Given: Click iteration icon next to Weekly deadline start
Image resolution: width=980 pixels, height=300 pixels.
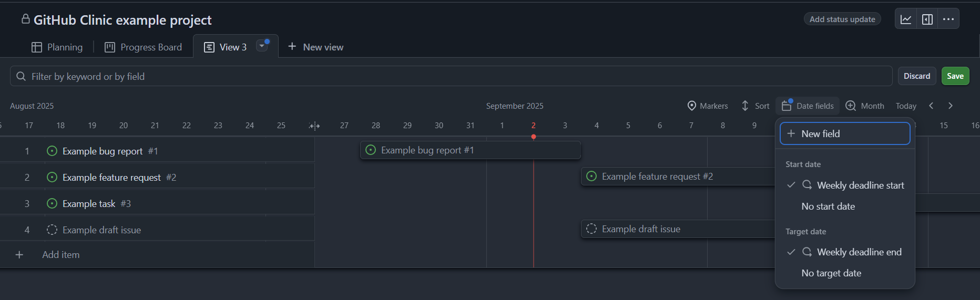Looking at the screenshot, I should (807, 185).
